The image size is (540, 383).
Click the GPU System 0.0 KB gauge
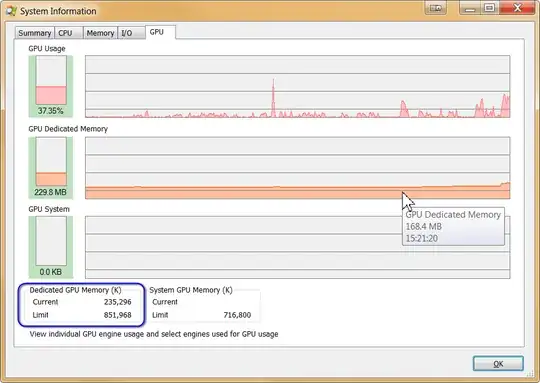pos(51,247)
